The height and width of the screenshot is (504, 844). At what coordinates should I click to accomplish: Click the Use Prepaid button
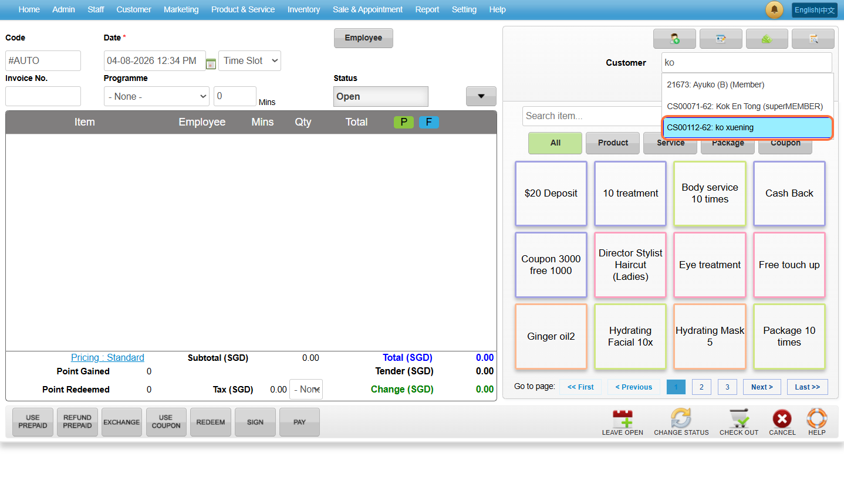(x=33, y=422)
